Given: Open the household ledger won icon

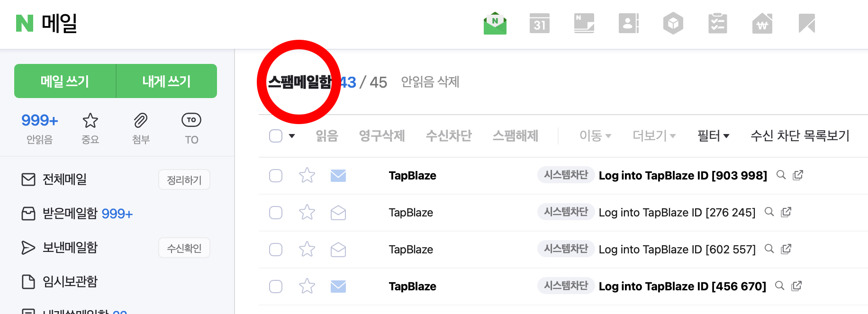Looking at the screenshot, I should [762, 23].
